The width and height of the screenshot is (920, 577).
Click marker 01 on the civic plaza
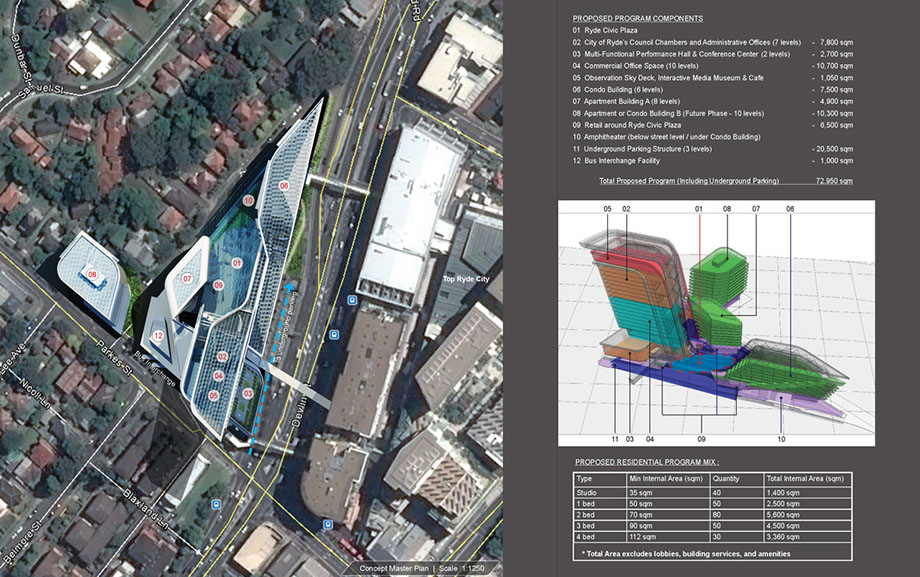tap(237, 263)
